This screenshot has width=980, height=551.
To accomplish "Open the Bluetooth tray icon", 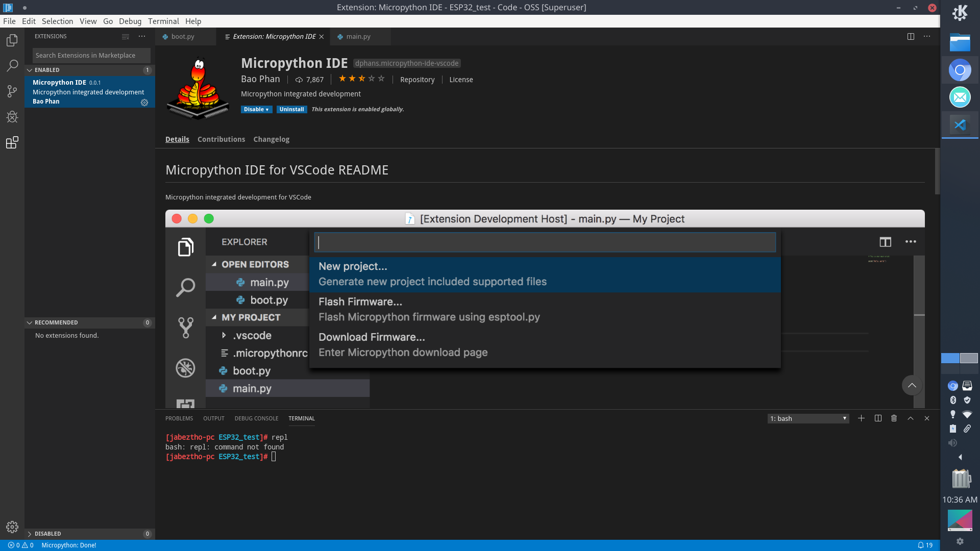I will click(x=952, y=400).
